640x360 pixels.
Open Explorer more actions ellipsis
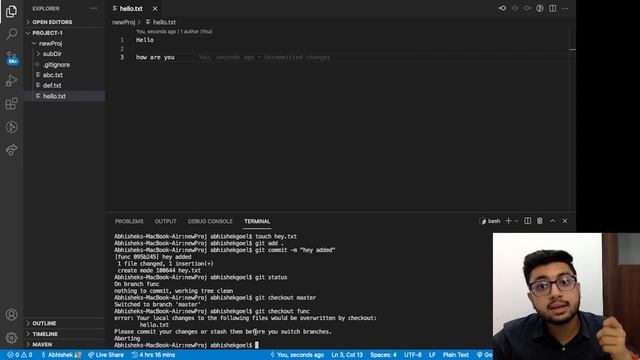click(93, 8)
